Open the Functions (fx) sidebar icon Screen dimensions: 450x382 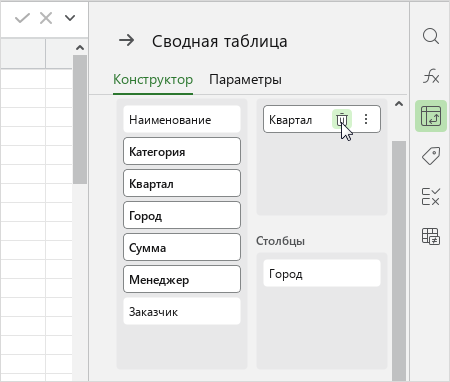click(431, 76)
